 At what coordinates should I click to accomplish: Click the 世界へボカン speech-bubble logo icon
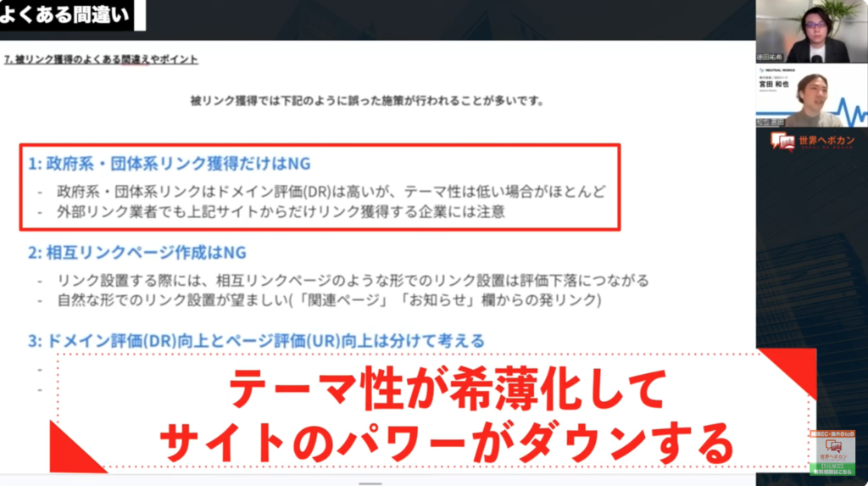pyautogui.click(x=782, y=142)
